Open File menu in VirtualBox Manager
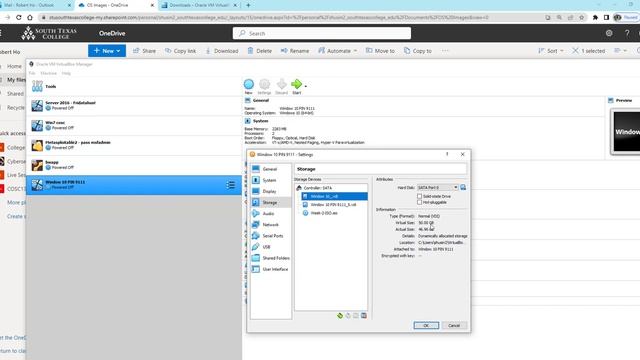 32,73
